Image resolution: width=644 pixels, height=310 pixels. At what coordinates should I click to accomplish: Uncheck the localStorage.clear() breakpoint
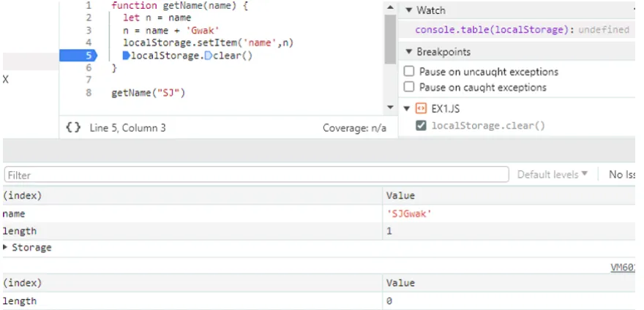[421, 125]
